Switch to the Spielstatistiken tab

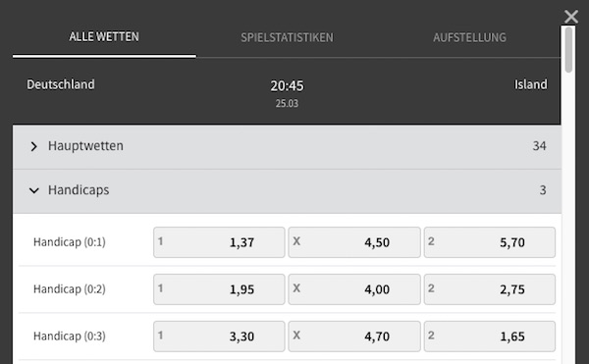[x=287, y=37]
